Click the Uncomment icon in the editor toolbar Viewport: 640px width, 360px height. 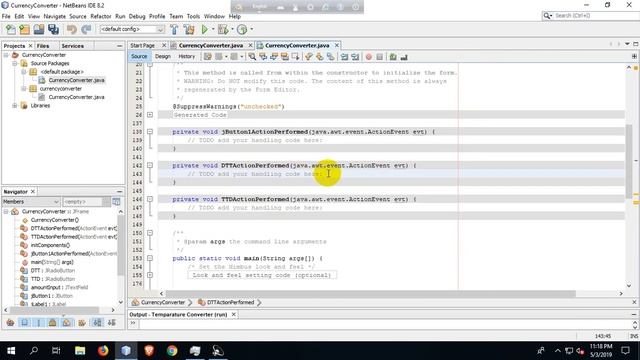coord(404,57)
